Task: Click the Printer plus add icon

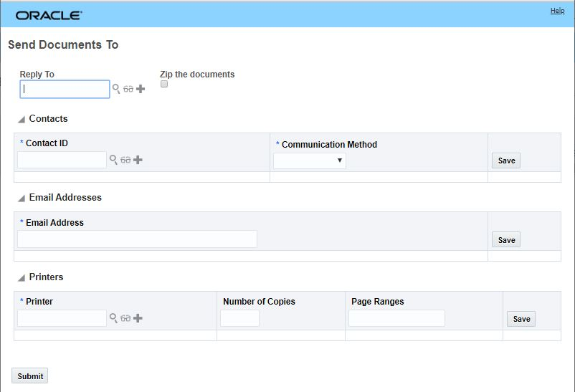Action: click(x=138, y=318)
